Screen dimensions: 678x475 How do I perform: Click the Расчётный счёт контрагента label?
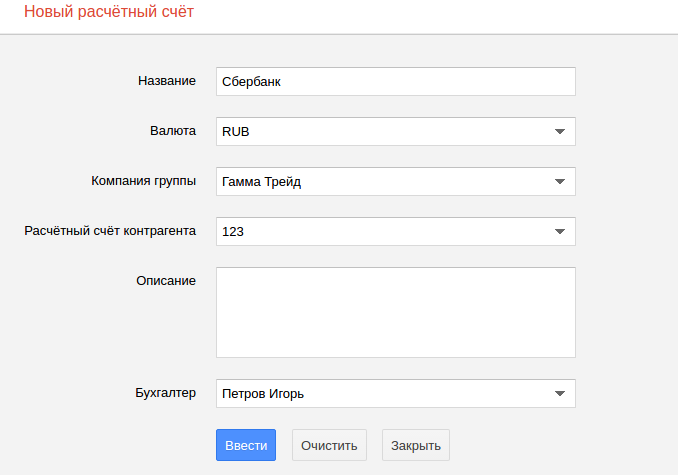pyautogui.click(x=110, y=231)
